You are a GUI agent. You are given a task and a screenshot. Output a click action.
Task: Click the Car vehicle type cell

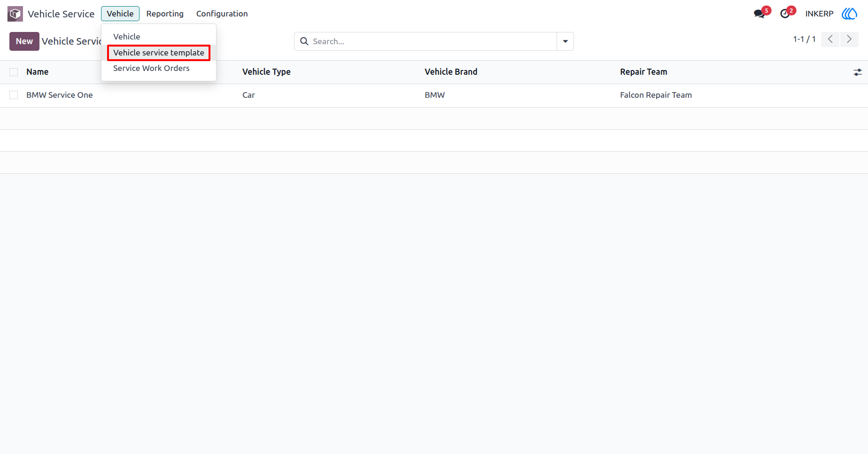[x=248, y=95]
